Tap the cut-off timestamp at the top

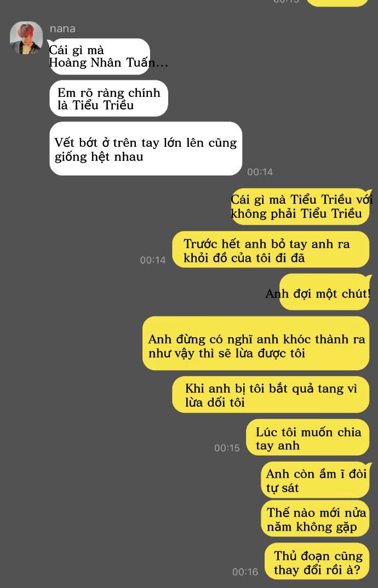pyautogui.click(x=287, y=2)
